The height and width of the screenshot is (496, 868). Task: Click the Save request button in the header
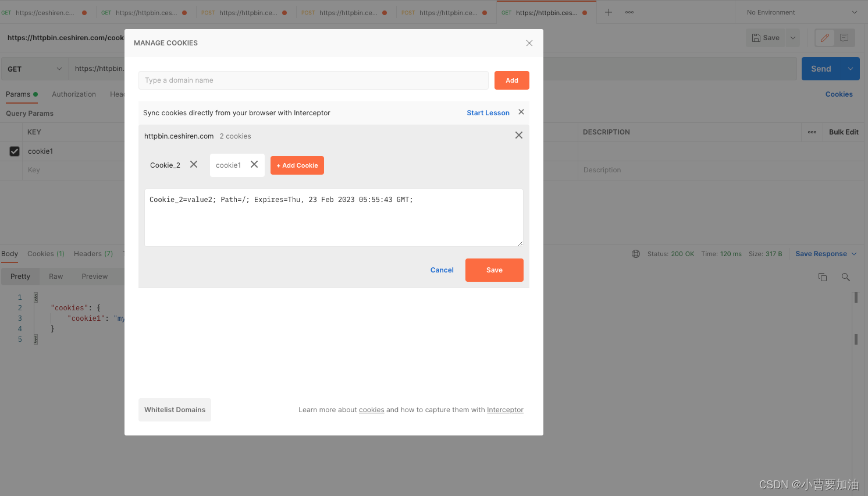click(766, 38)
